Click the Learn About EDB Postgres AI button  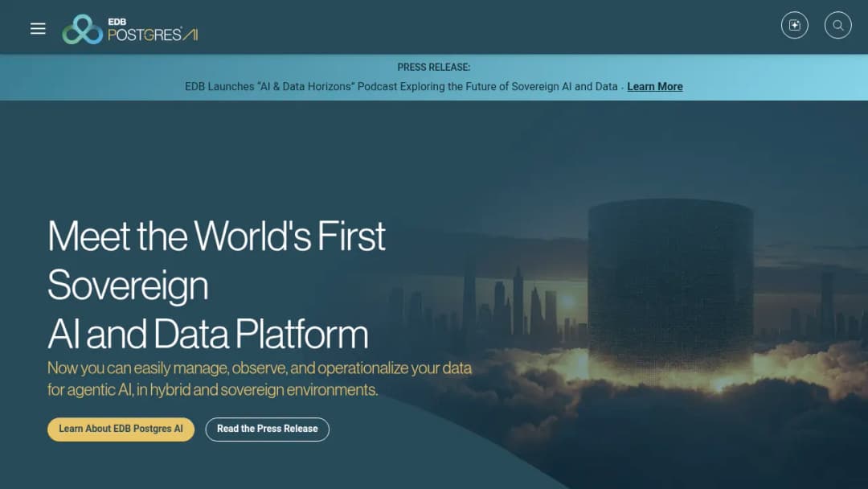pos(121,429)
